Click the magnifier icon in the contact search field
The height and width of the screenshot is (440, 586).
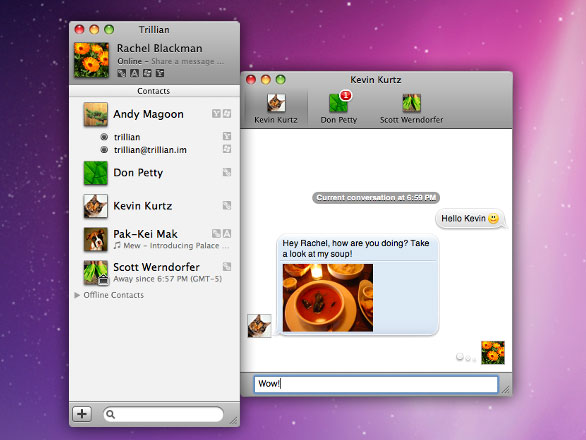click(110, 414)
